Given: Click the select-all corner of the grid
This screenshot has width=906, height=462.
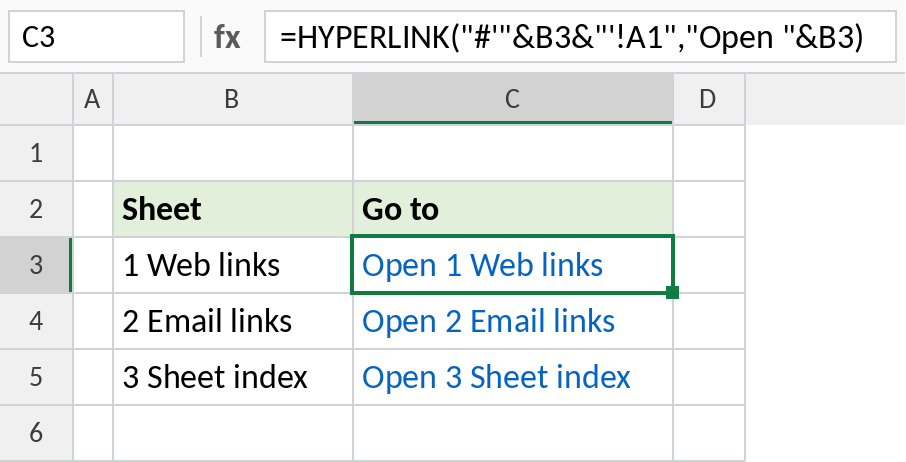Looking at the screenshot, I should [36, 99].
